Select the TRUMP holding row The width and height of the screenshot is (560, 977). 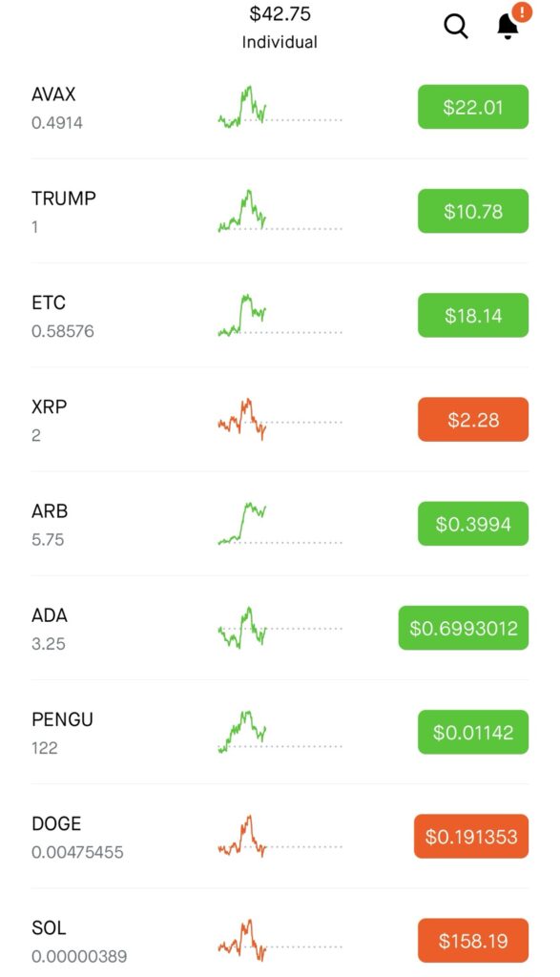pos(280,211)
